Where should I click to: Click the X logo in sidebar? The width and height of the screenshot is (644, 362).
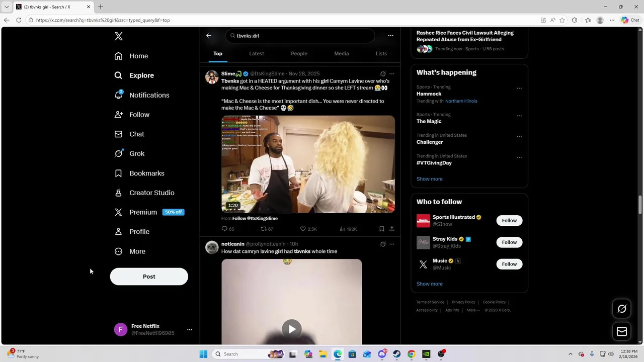119,36
